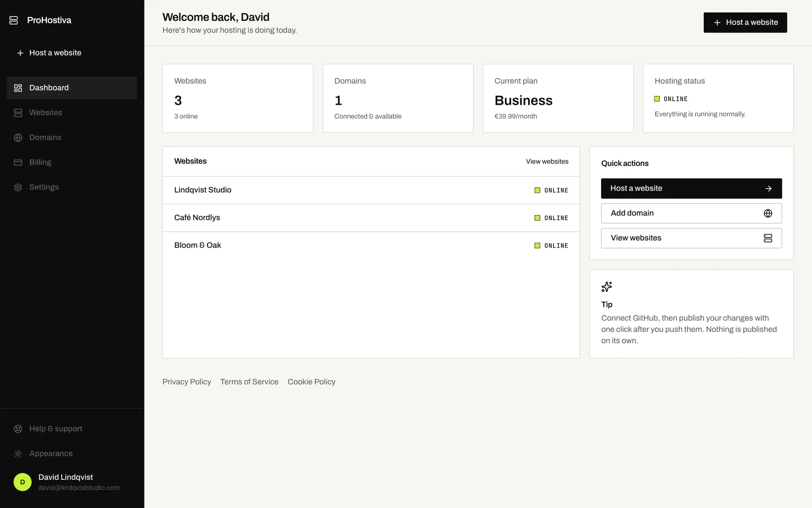812x508 pixels.
Task: Click the server icon on View websites button
Action: coord(768,238)
